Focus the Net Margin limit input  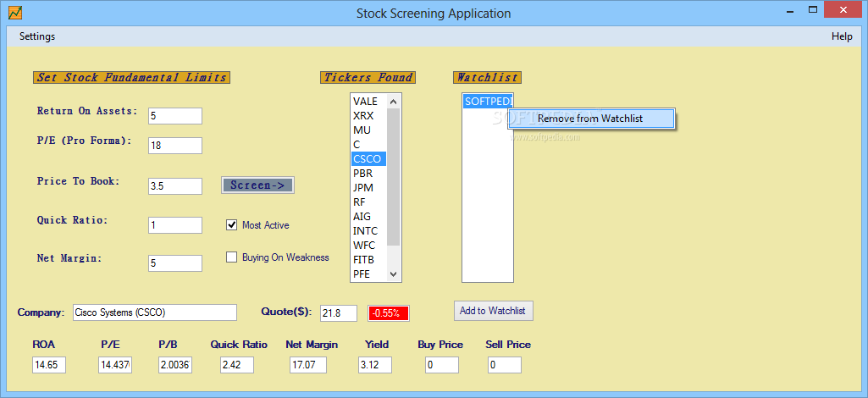pyautogui.click(x=175, y=263)
